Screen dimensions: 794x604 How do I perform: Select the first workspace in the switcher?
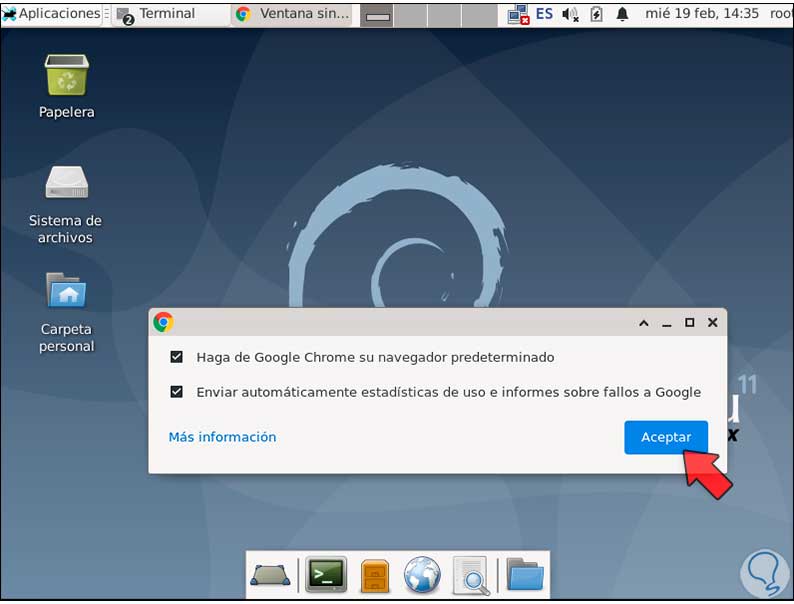click(377, 15)
